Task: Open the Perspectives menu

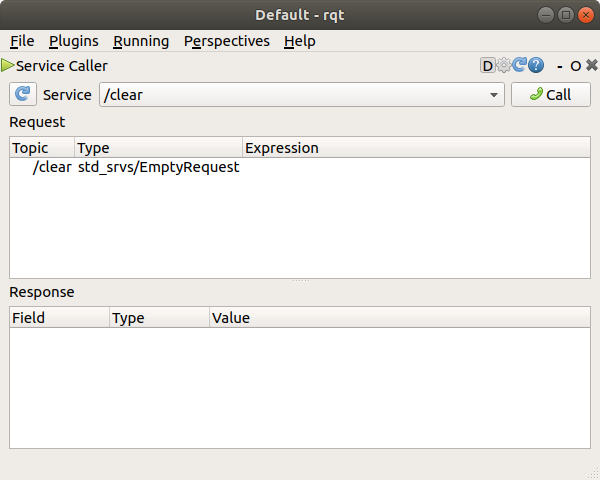Action: coord(226,41)
